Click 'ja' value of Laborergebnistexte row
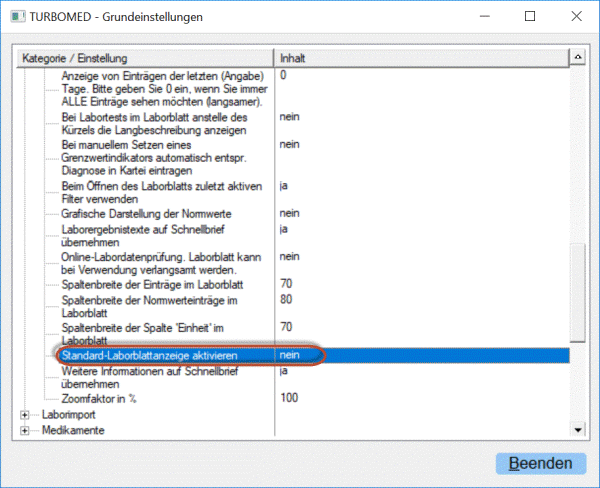 (284, 229)
